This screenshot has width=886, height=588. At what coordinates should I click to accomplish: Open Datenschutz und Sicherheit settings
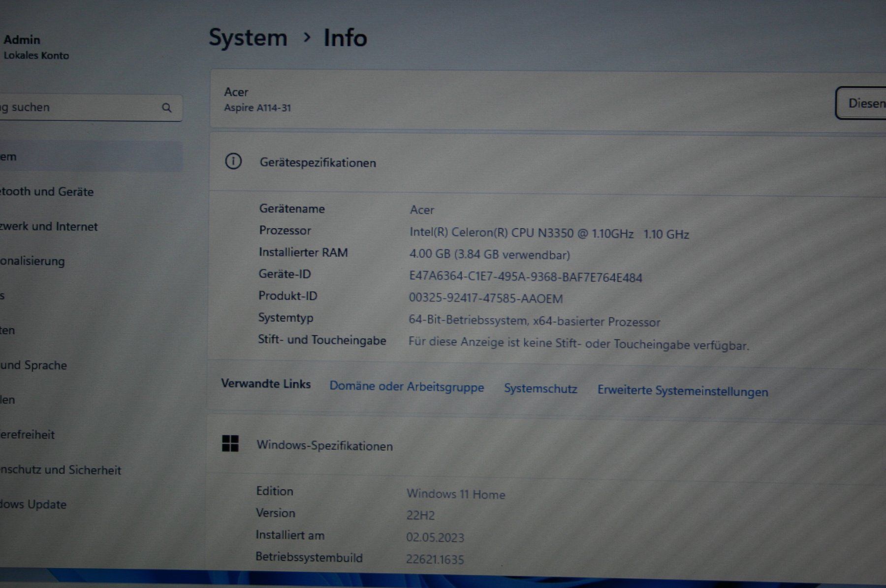(61, 470)
